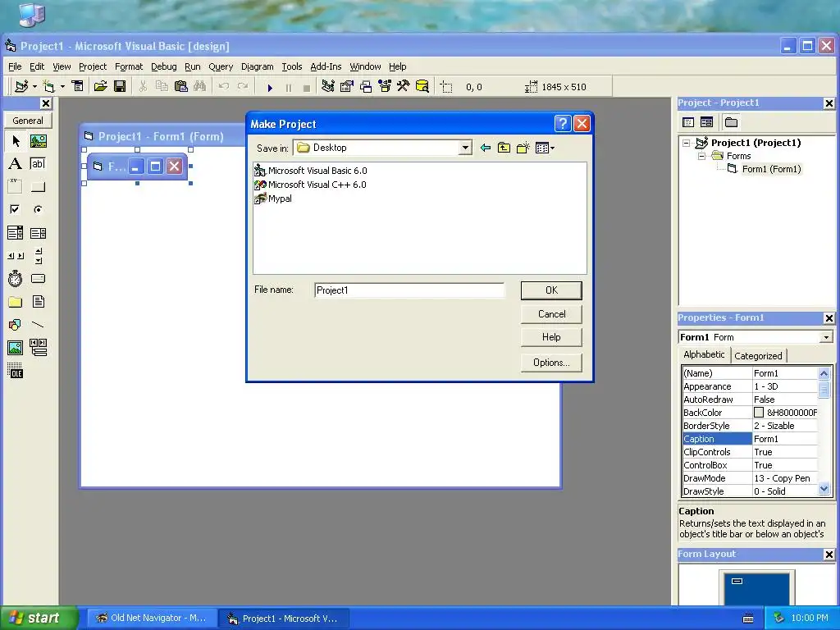The width and height of the screenshot is (840, 630).
Task: Choose the ListBox control in toolbox
Action: [38, 232]
